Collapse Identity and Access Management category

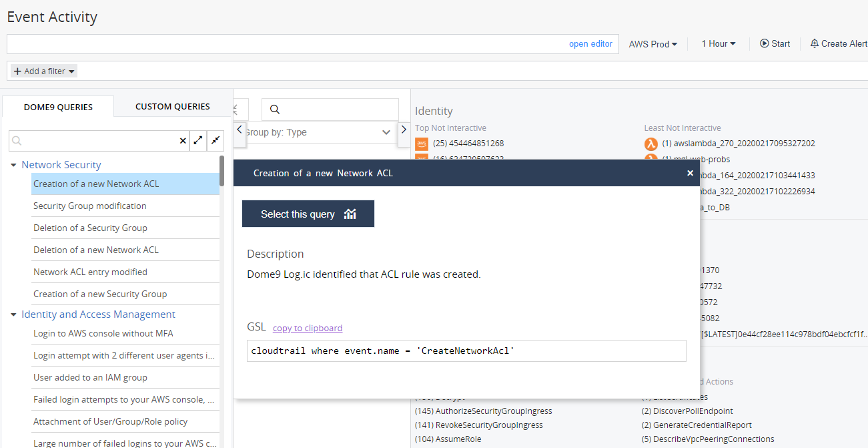click(13, 314)
